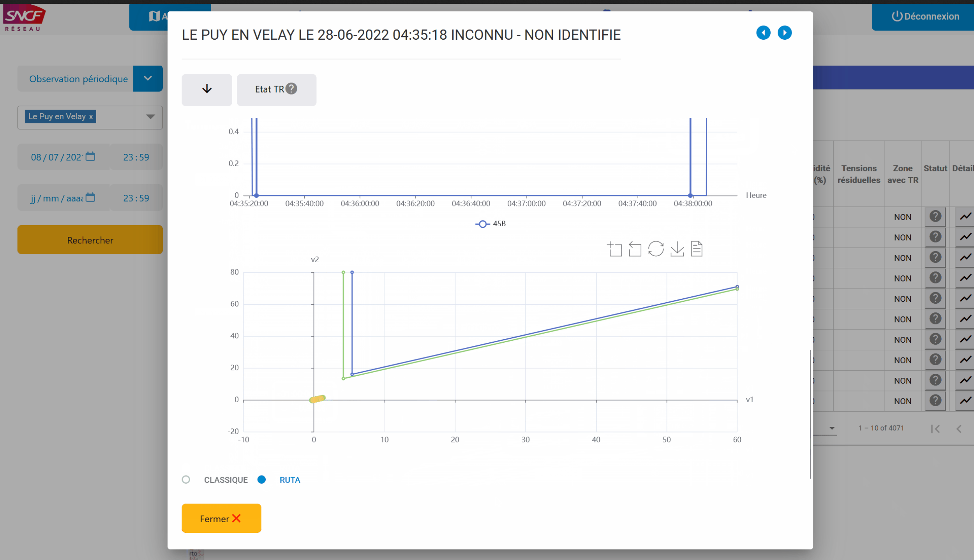
Task: Download the chart as image icon
Action: click(677, 249)
